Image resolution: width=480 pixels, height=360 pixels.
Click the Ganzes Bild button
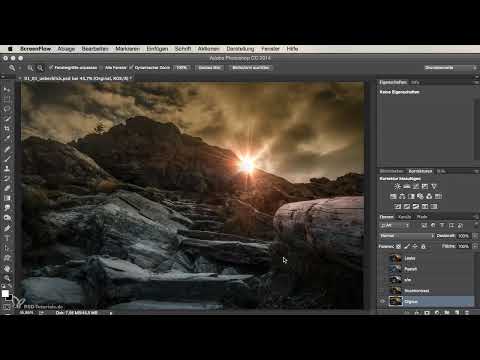[210, 68]
